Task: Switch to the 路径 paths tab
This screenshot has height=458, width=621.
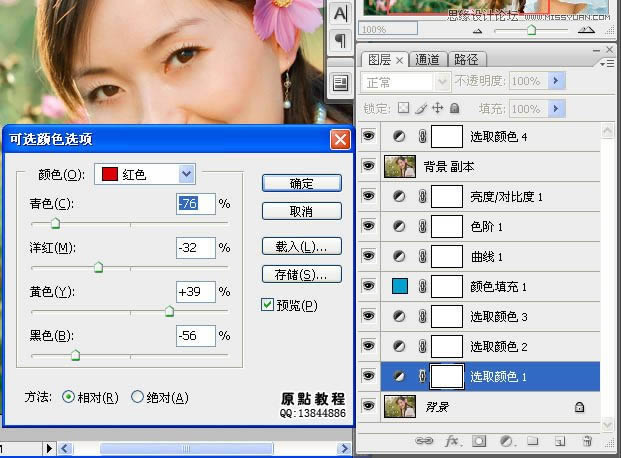Action: pyautogui.click(x=465, y=60)
